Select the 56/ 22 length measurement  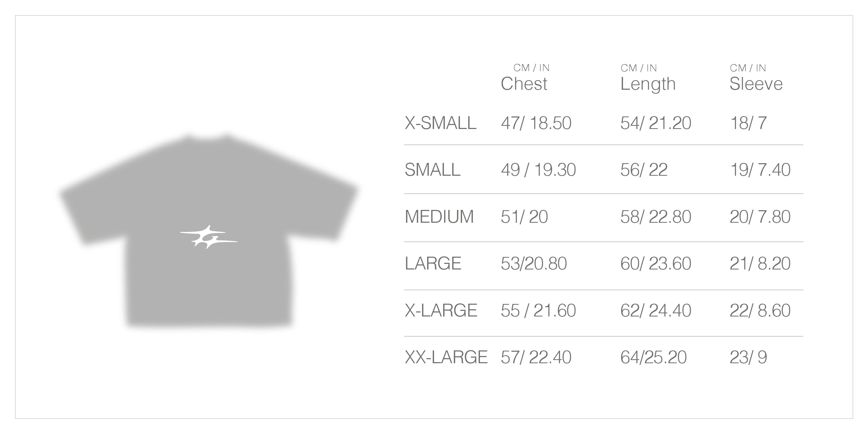click(644, 170)
